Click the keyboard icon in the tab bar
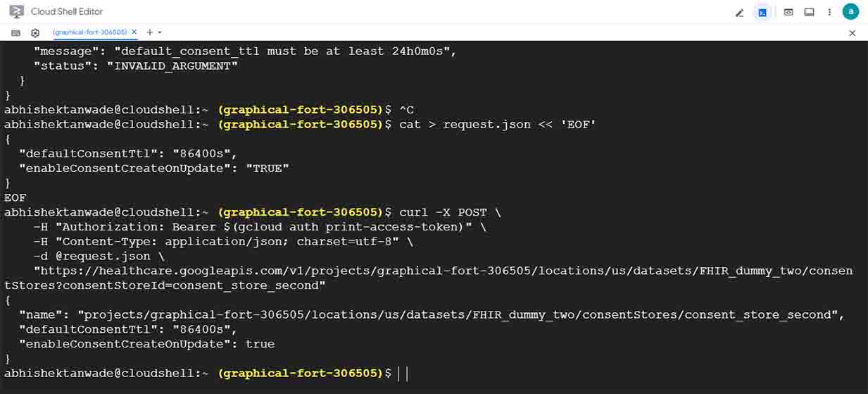The width and height of the screenshot is (868, 394). [x=16, y=32]
